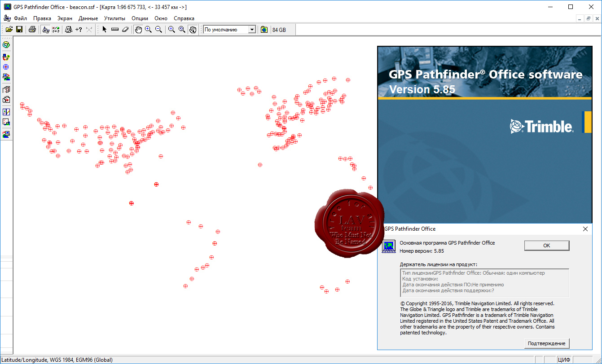The image size is (602, 364).
Task: Click the Zoom Previous magnifier icon
Action: click(x=182, y=30)
